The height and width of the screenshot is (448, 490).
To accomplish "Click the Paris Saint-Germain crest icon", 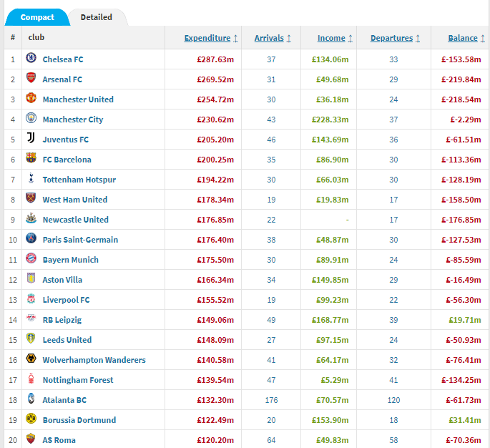I will 31,238.
